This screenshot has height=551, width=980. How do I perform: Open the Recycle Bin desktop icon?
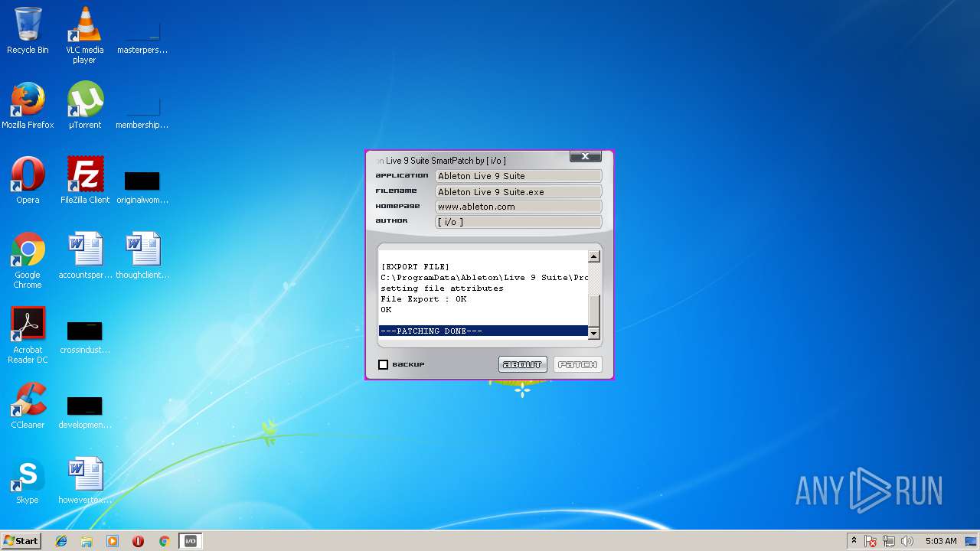[28, 31]
